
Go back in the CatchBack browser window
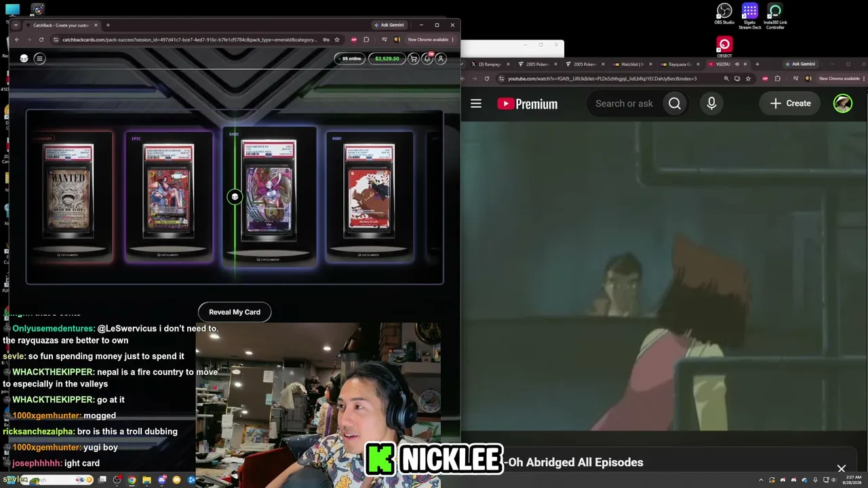point(17,39)
